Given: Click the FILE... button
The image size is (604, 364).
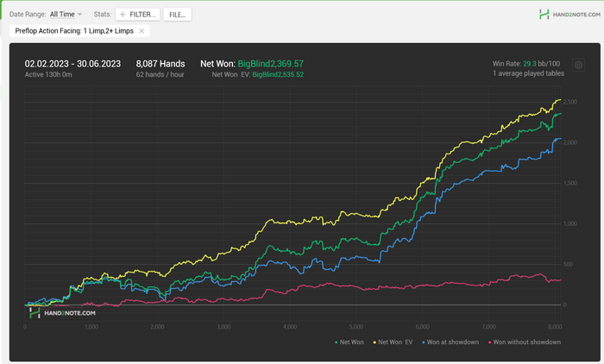Looking at the screenshot, I should (177, 15).
